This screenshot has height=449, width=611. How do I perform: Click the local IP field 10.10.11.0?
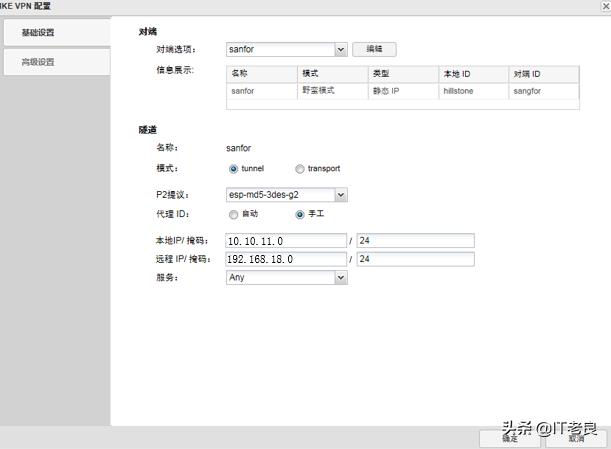286,240
